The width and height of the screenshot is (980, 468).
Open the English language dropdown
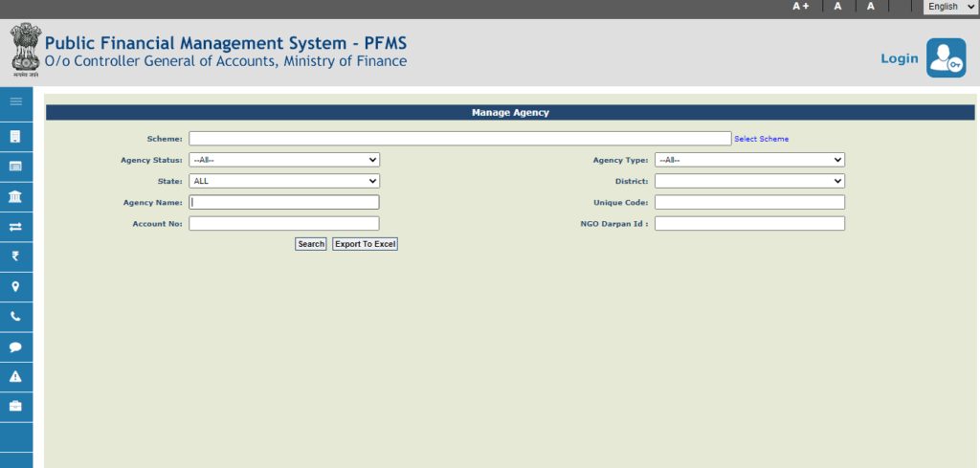point(949,7)
